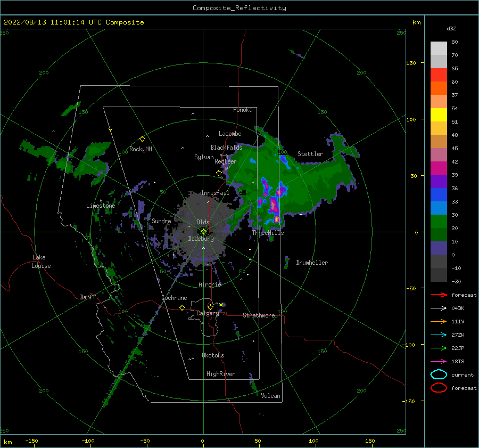Click the Okotoks label

click(x=213, y=355)
